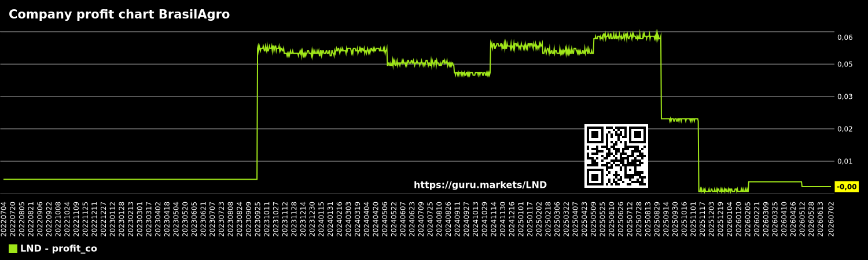Click the 20251117 date label on x-axis
868x260 pixels.
703,219
